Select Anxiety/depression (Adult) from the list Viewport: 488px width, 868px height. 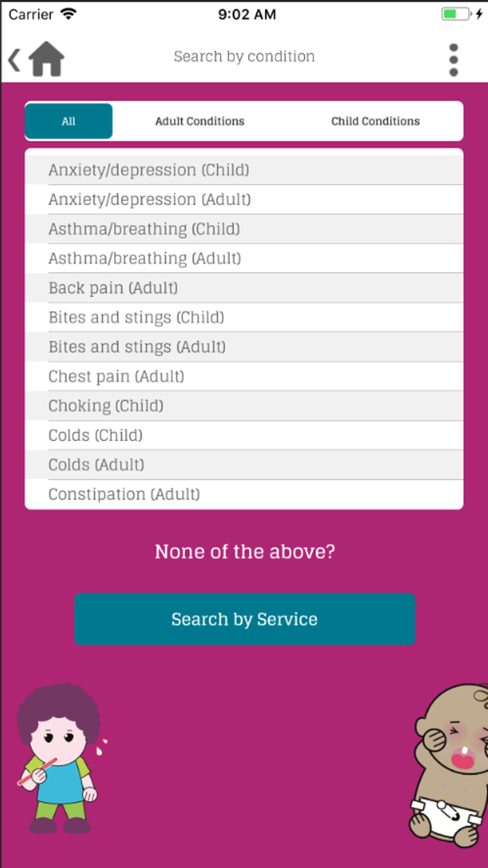pos(244,199)
